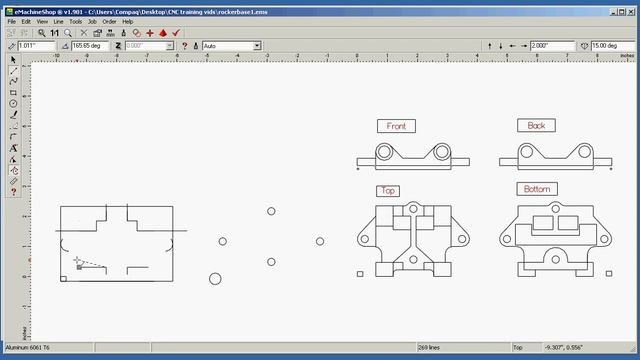The width and height of the screenshot is (640, 360).
Task: Select the highlighted arc/tangent tool
Action: pyautogui.click(x=13, y=170)
